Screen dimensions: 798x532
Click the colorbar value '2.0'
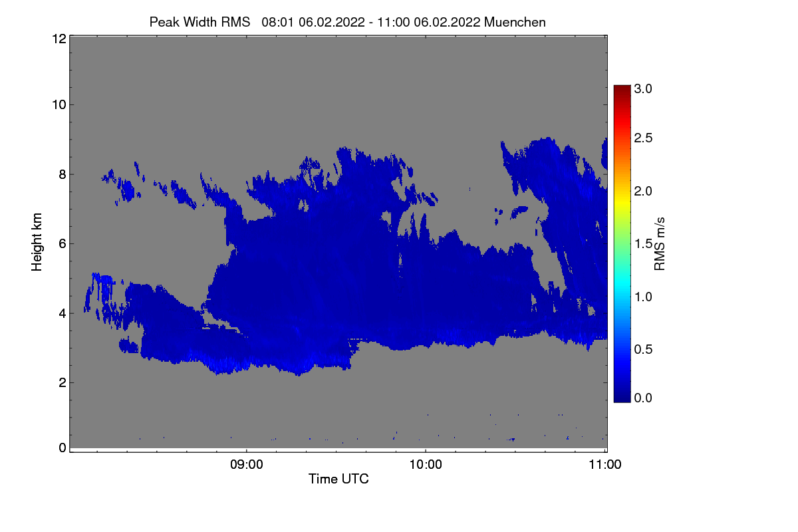pyautogui.click(x=643, y=192)
